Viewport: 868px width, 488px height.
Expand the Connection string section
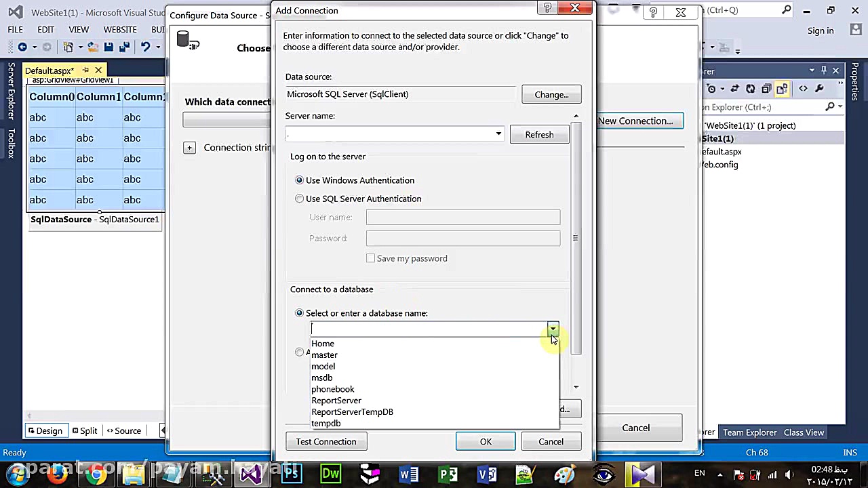pyautogui.click(x=189, y=147)
